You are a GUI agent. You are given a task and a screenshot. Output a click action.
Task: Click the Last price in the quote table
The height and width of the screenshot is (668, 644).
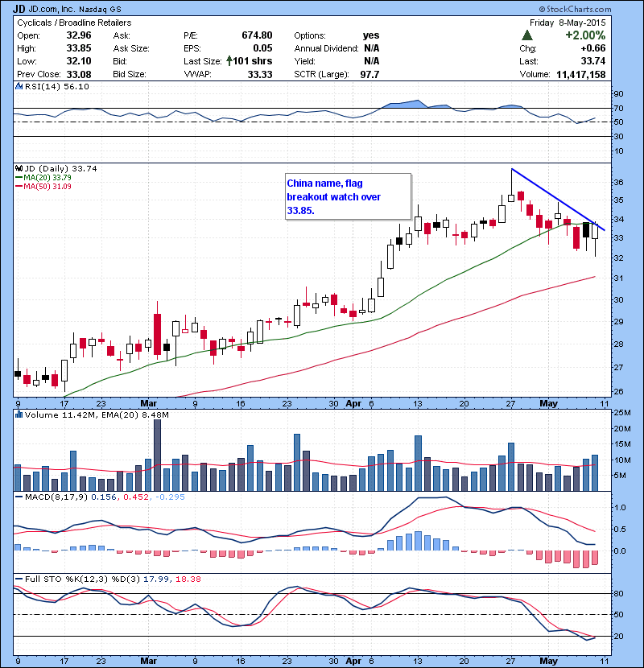point(592,61)
